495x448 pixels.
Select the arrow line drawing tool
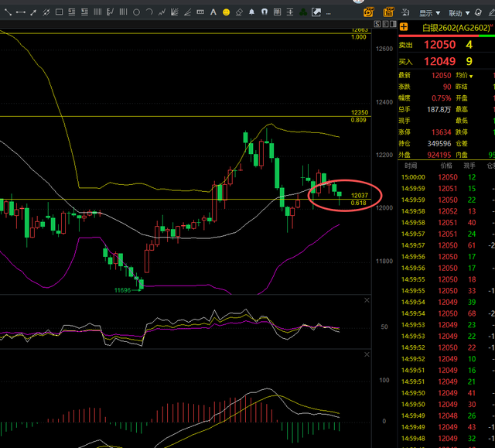pyautogui.click(x=33, y=12)
